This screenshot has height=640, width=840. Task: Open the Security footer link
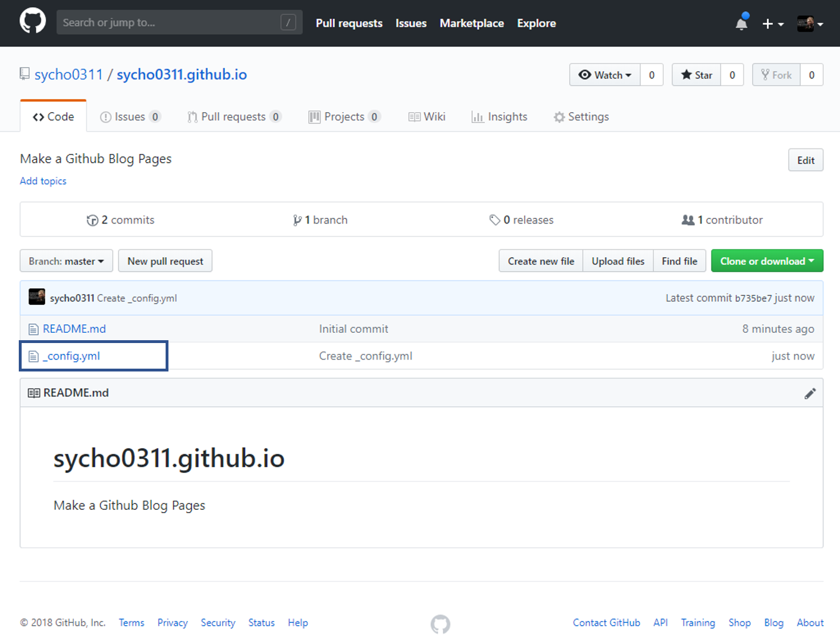(x=218, y=623)
